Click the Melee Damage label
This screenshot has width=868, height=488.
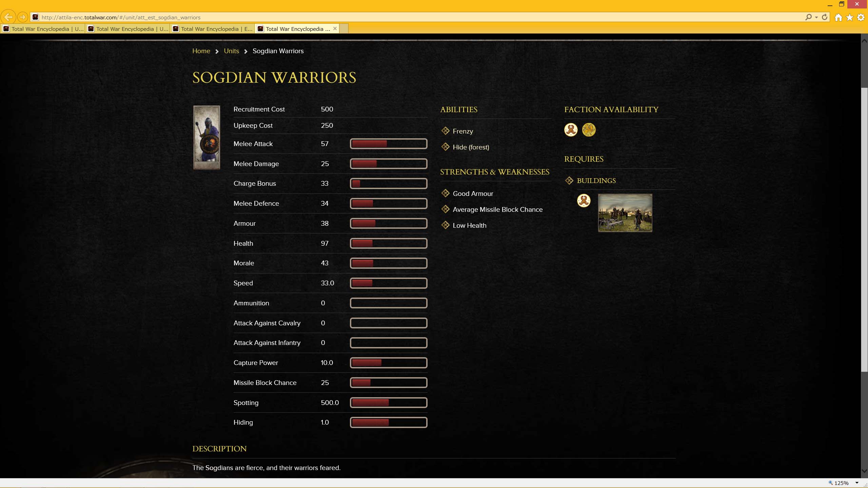coord(256,164)
